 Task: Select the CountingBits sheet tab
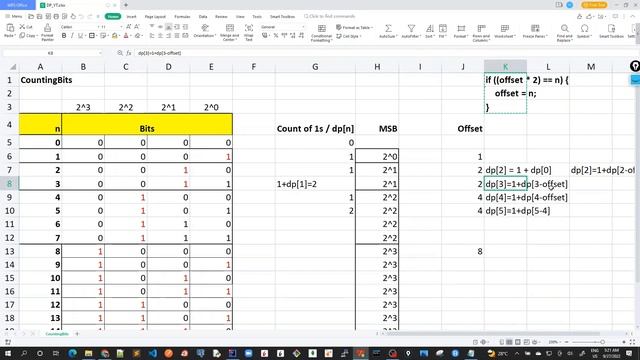(57, 334)
